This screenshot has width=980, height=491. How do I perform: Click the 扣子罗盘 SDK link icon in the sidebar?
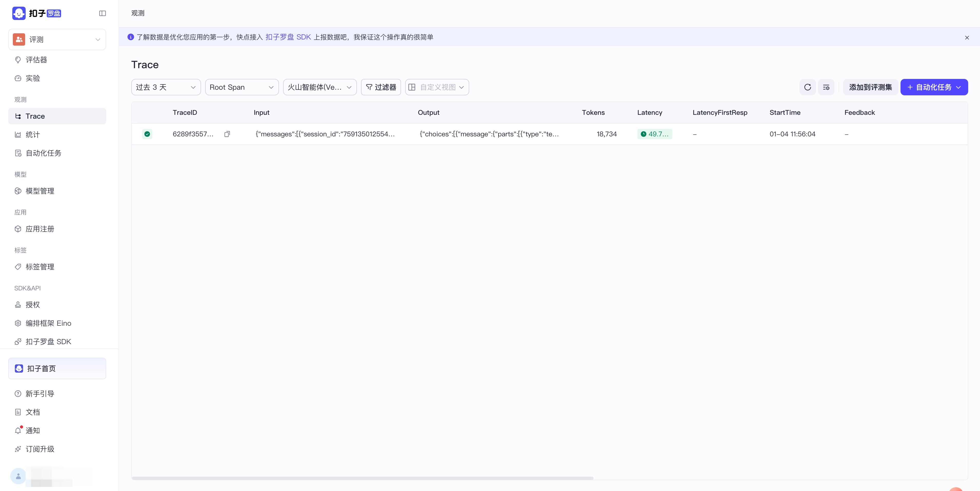(18, 342)
